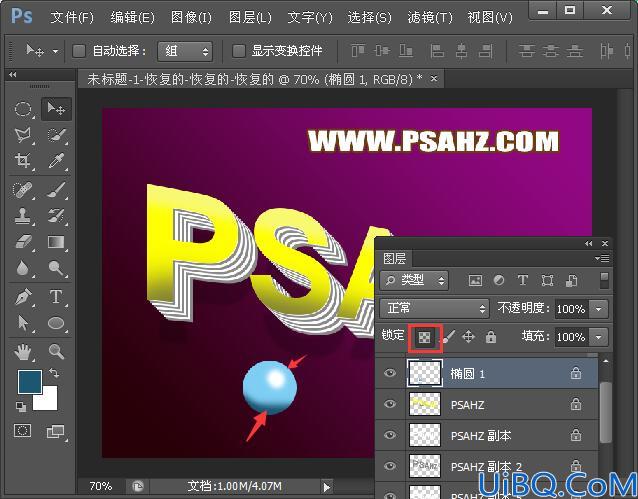Viewport: 638px width, 499px height.
Task: Hide the PSAHZ 副本 layer
Action: pos(390,435)
